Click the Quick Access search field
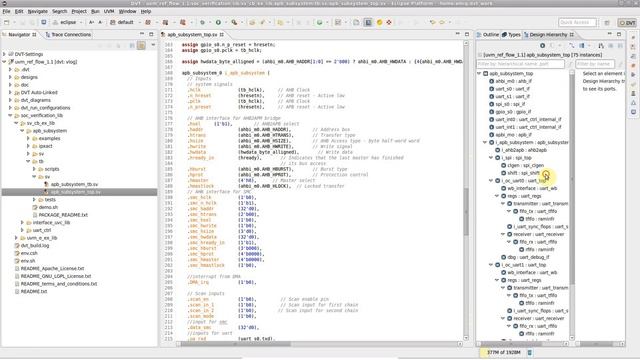This screenshot has width=640, height=360. [x=577, y=22]
